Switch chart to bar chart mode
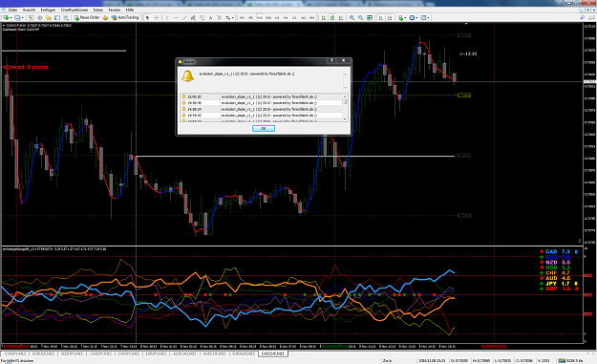Screen dimensions: 597x364 point(323,17)
